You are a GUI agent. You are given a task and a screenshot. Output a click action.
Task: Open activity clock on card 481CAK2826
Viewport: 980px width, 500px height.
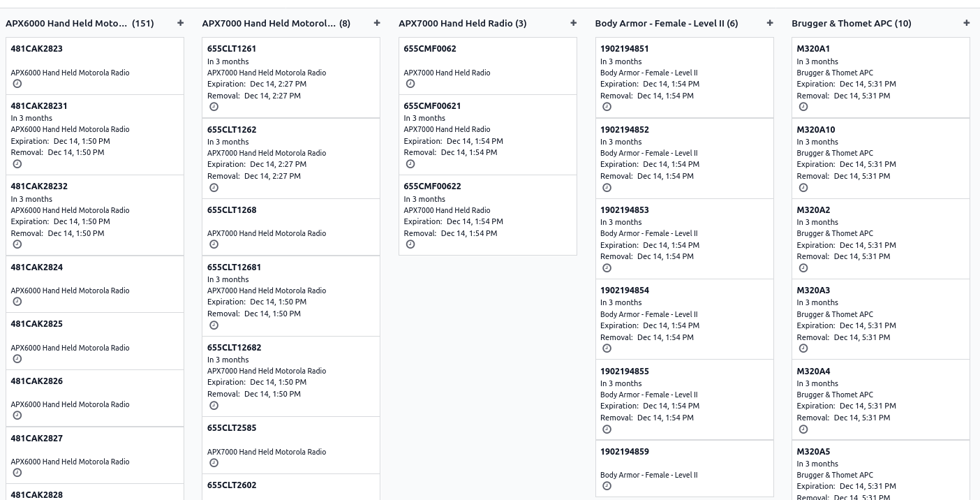tap(17, 416)
